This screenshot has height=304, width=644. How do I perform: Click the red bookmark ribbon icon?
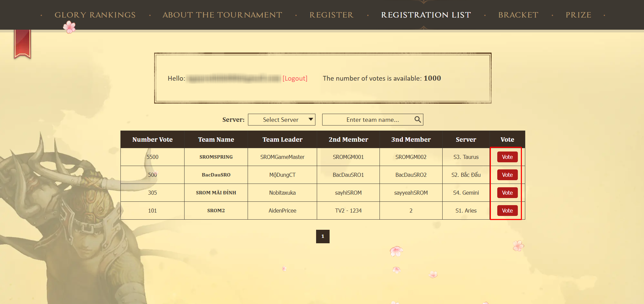coord(22,44)
